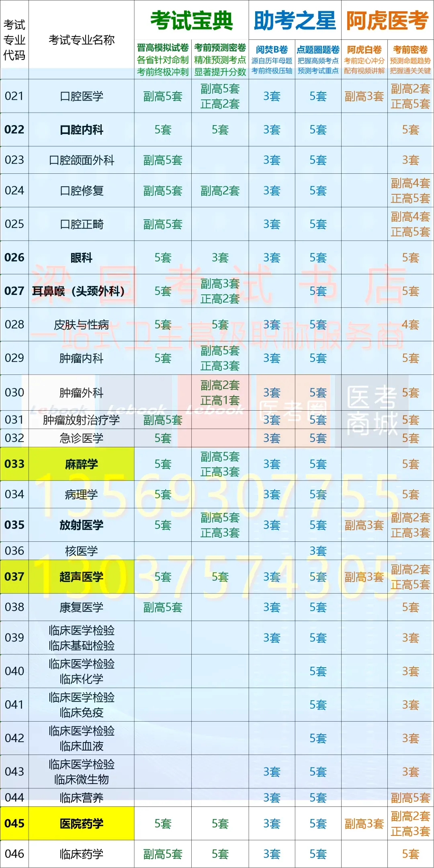The image size is (434, 868).
Task: Click 3套 in the 核医学 row
Action: coord(318,551)
